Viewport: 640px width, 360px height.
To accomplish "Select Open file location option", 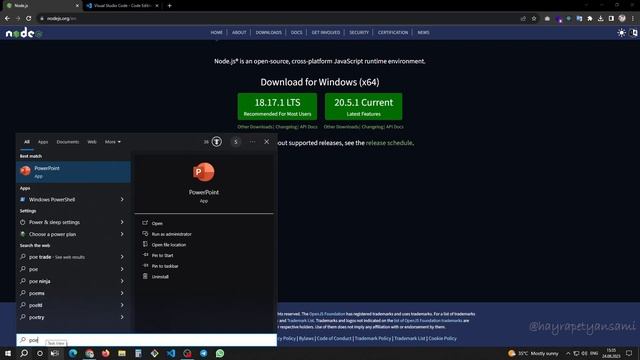I will [169, 244].
